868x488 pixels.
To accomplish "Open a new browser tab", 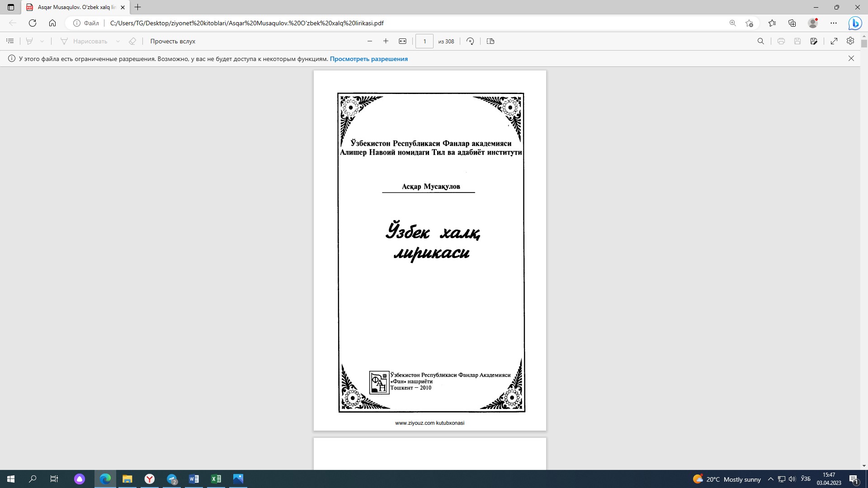I will point(138,7).
